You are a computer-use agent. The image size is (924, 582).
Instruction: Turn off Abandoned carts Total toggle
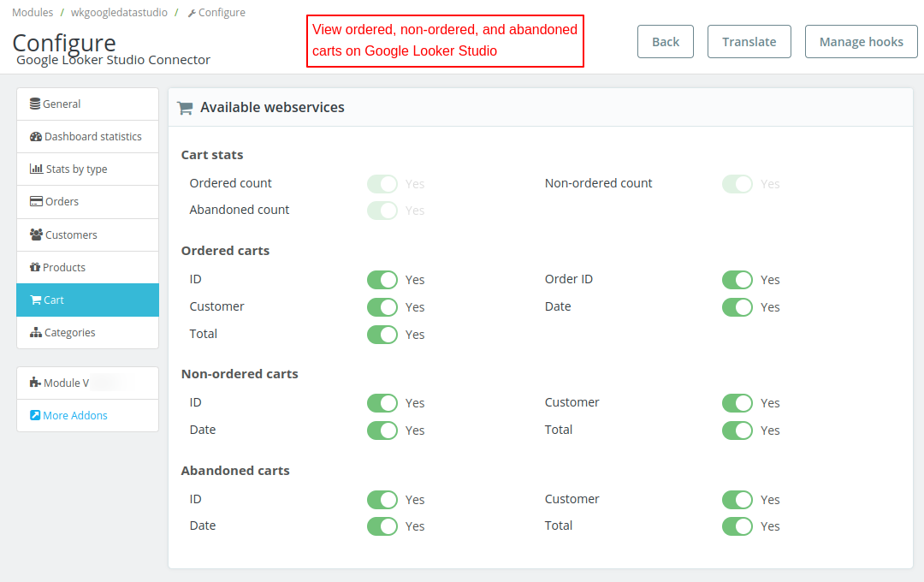737,526
